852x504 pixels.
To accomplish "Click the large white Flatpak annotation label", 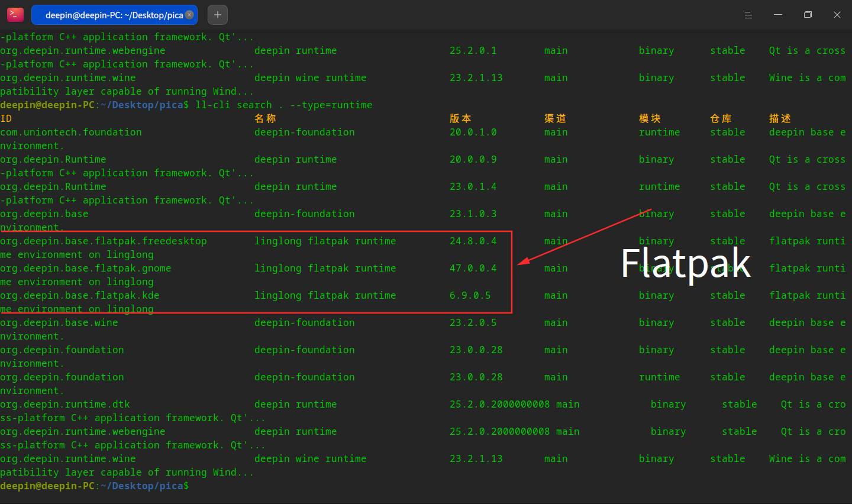I will click(685, 263).
